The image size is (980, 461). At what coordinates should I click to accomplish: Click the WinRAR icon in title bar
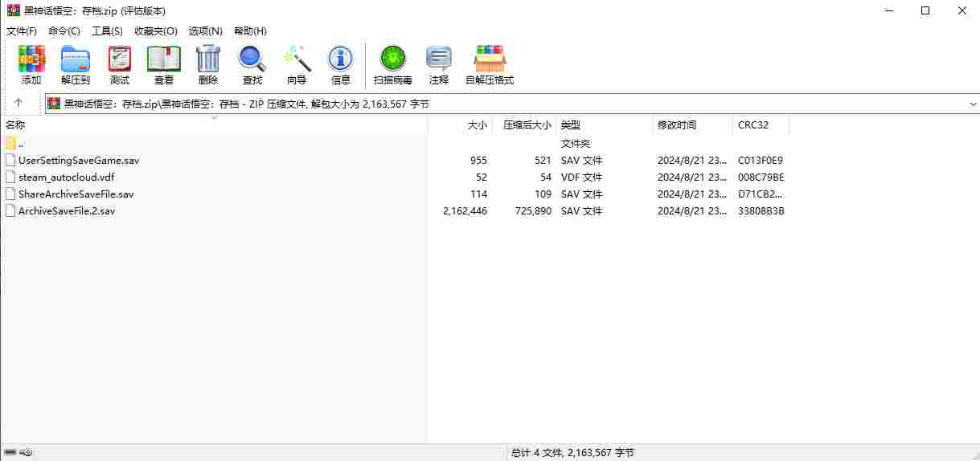(13, 10)
